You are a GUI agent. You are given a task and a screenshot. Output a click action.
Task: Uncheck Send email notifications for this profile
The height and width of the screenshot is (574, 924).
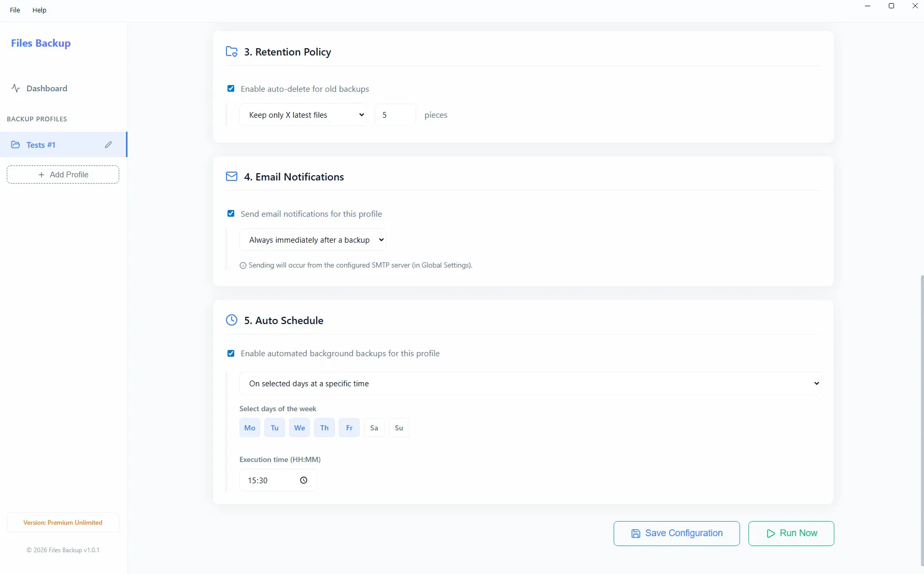pos(231,214)
